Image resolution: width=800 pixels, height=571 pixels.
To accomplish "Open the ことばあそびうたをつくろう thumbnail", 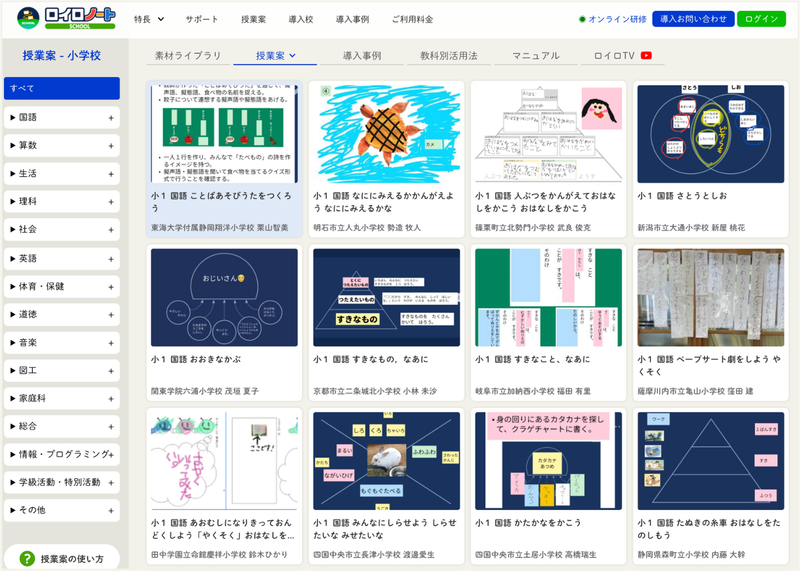I will click(224, 134).
